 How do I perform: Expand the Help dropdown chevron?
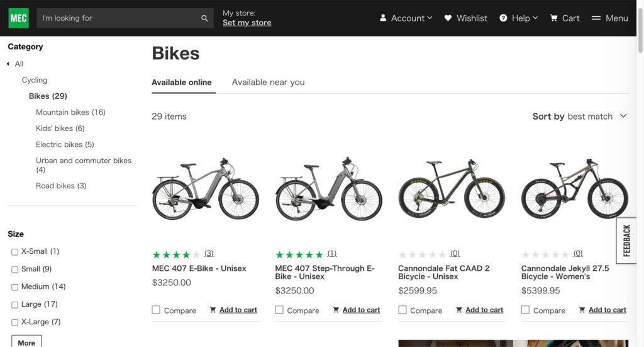point(535,18)
